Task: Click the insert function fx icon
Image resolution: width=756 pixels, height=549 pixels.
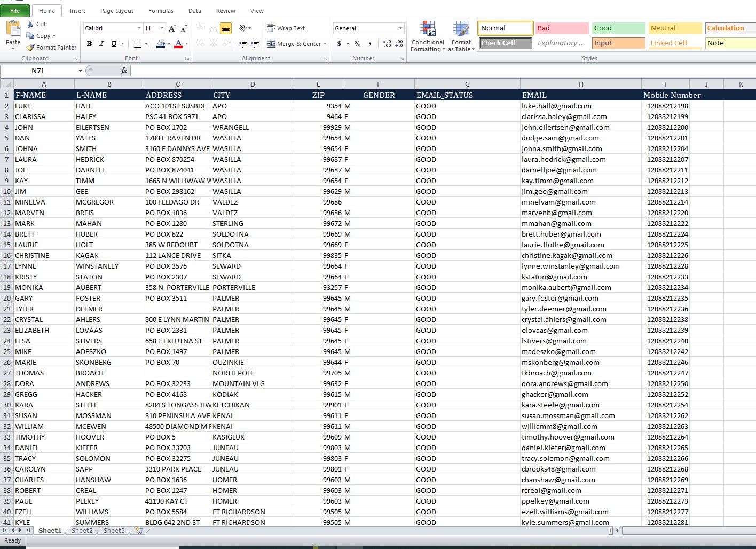Action: pos(124,70)
